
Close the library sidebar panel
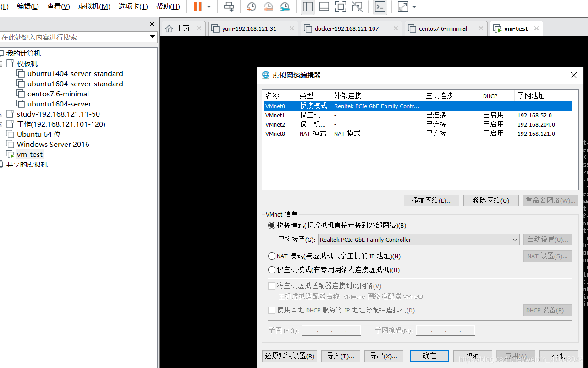(152, 24)
